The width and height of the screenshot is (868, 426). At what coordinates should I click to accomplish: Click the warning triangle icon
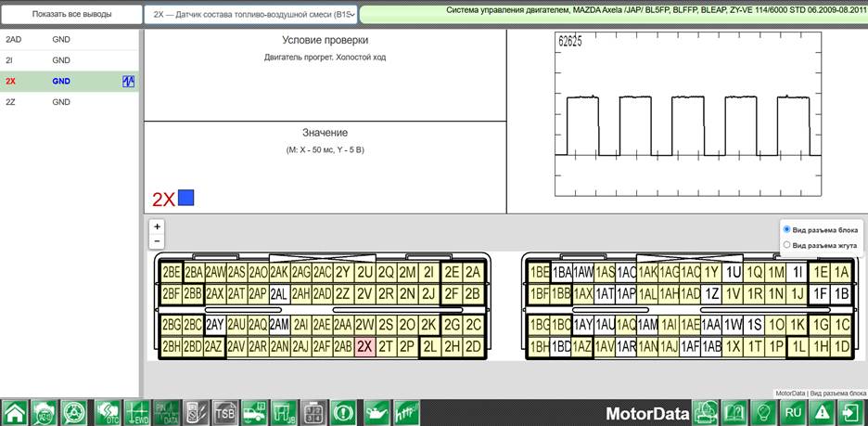point(823,413)
